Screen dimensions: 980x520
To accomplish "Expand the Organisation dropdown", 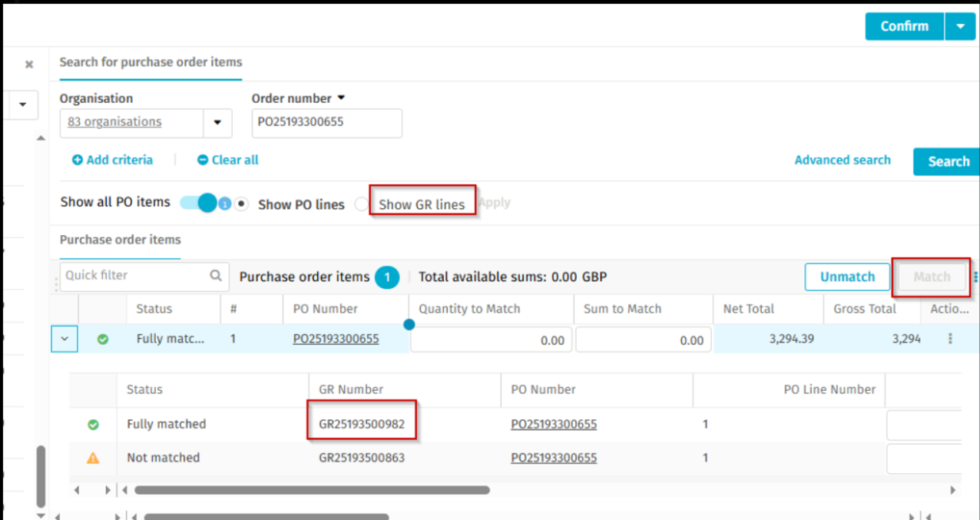I will 217,122.
